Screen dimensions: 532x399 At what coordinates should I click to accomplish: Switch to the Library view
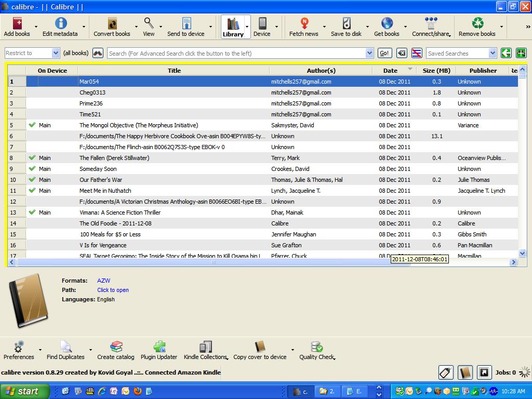(233, 27)
